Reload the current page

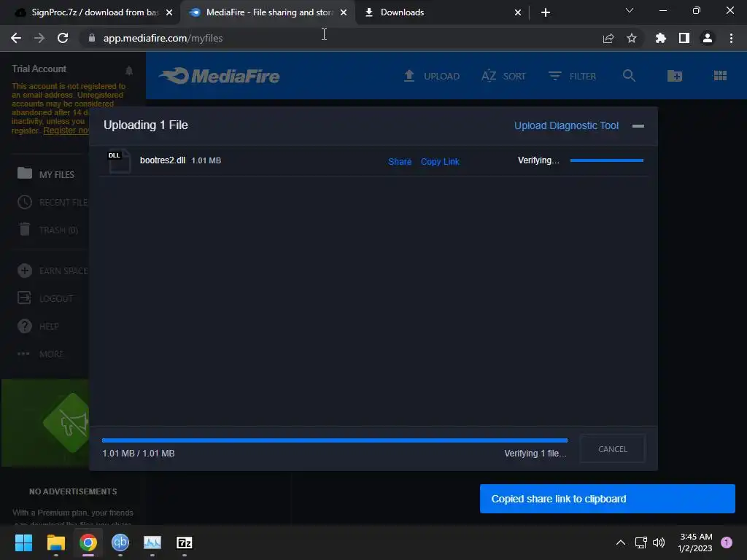63,38
